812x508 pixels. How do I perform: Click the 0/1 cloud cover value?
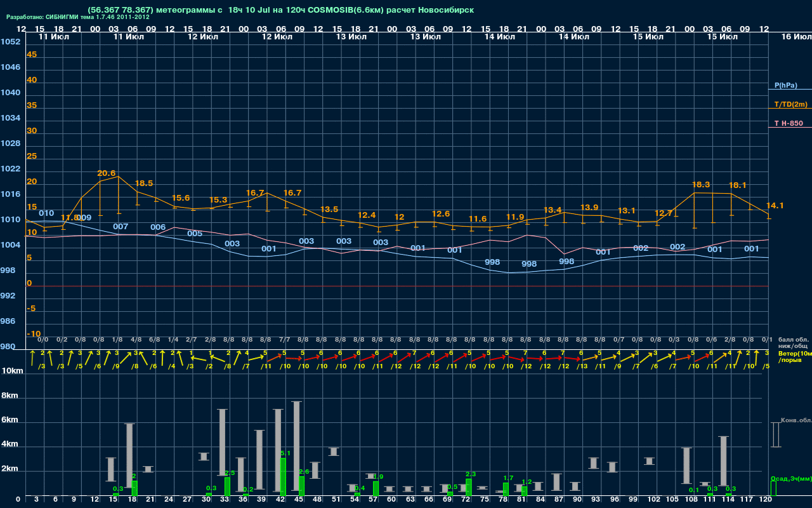767,340
